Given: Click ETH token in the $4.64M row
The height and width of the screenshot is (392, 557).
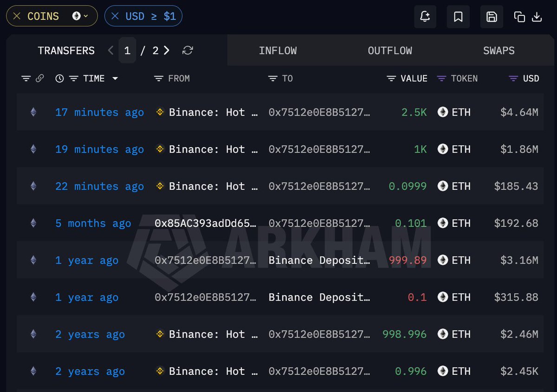Looking at the screenshot, I should pyautogui.click(x=454, y=112).
